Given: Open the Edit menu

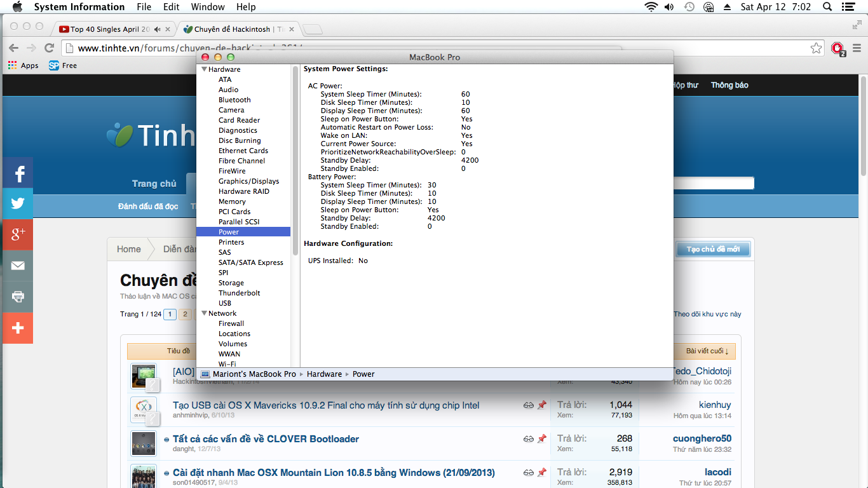Looking at the screenshot, I should 171,7.
